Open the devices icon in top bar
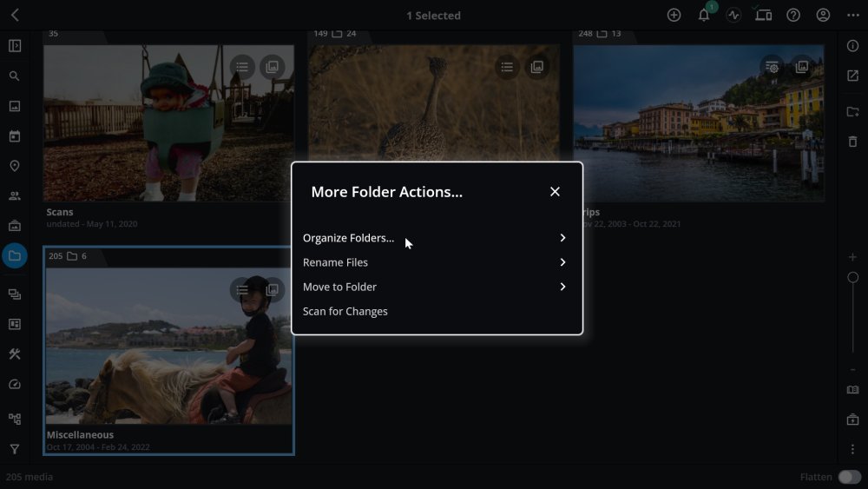 pyautogui.click(x=763, y=15)
